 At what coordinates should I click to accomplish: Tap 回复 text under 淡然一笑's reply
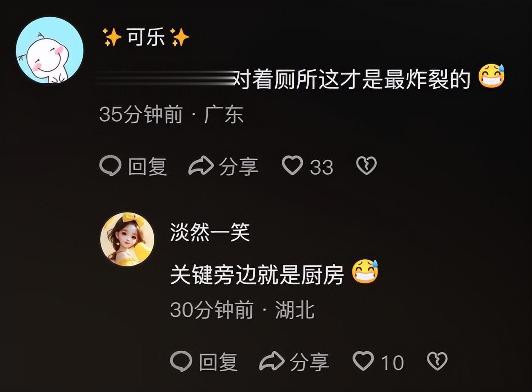coord(218,362)
